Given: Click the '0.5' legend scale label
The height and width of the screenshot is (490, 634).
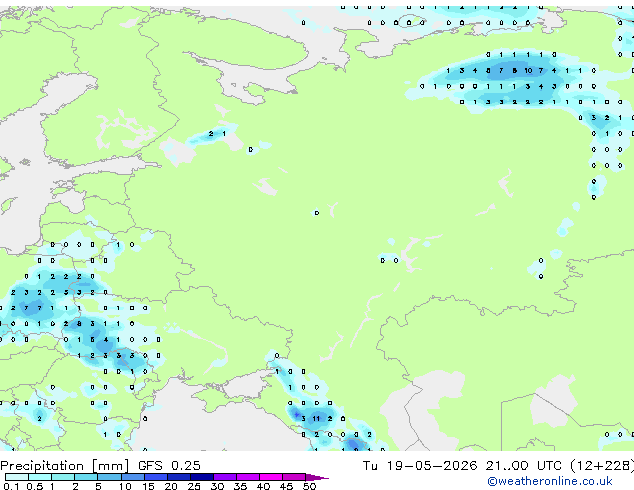Looking at the screenshot, I should pyautogui.click(x=34, y=486).
